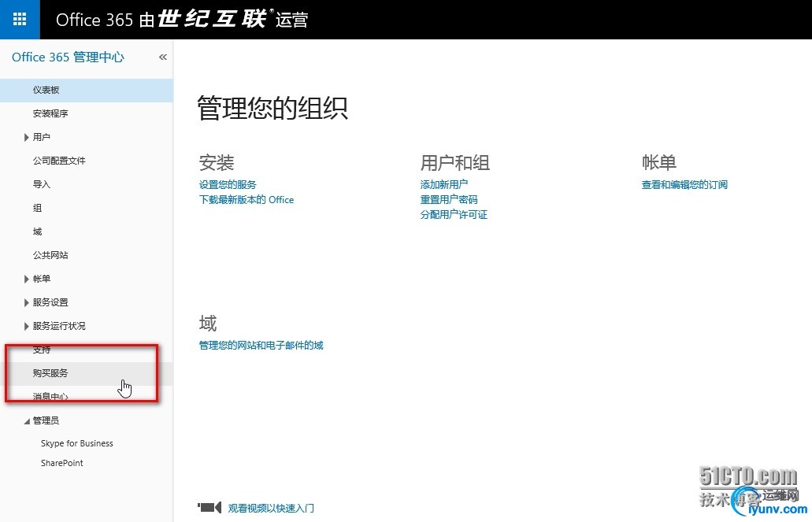
Task: Click the Office 365 管理中心 title
Action: pyautogui.click(x=68, y=57)
